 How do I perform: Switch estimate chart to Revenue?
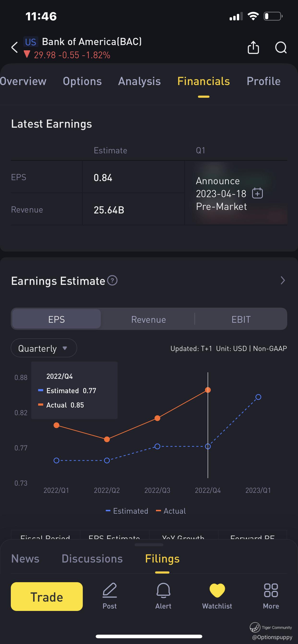tap(149, 319)
